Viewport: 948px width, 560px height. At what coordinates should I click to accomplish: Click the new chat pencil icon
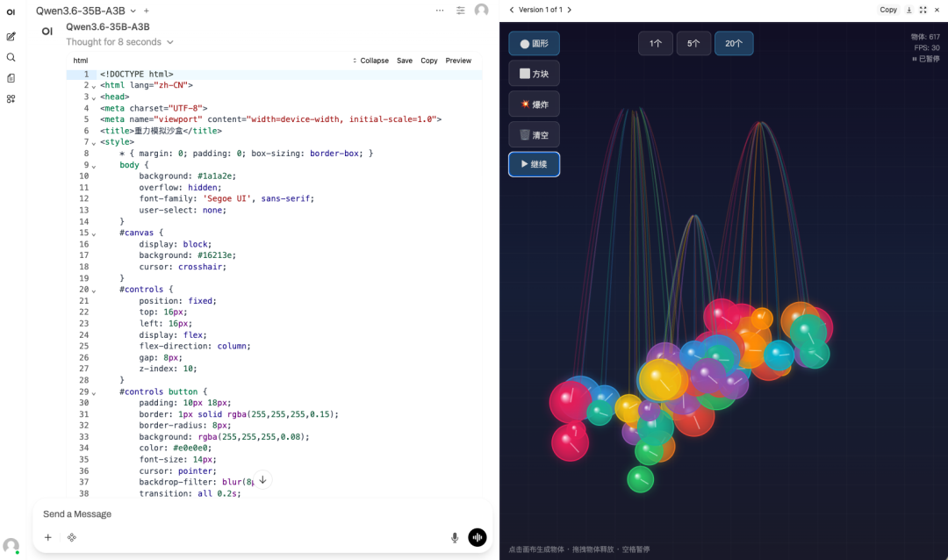tap(11, 36)
